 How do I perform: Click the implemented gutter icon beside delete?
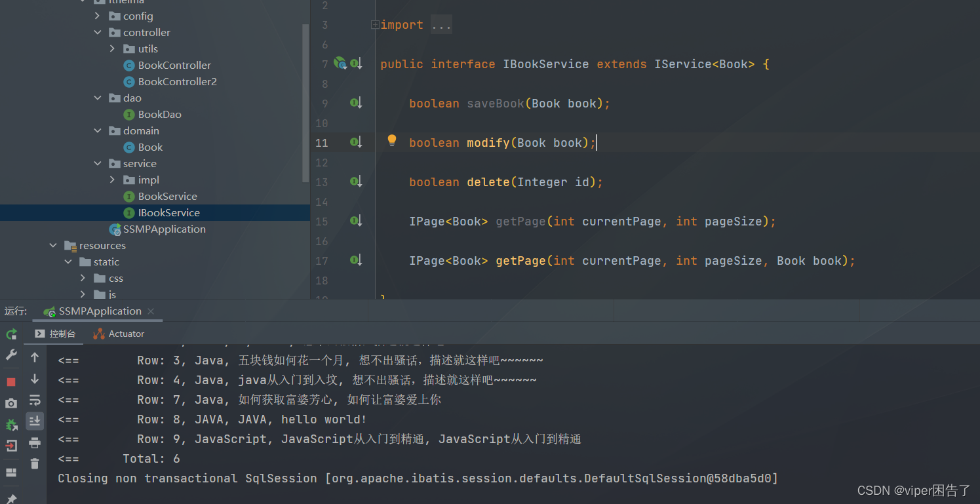pos(356,182)
